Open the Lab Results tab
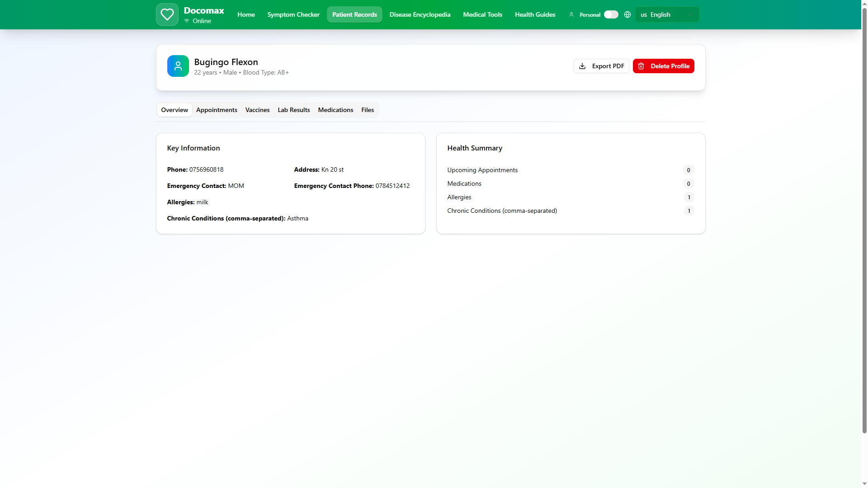This screenshot has width=868, height=488. point(293,110)
